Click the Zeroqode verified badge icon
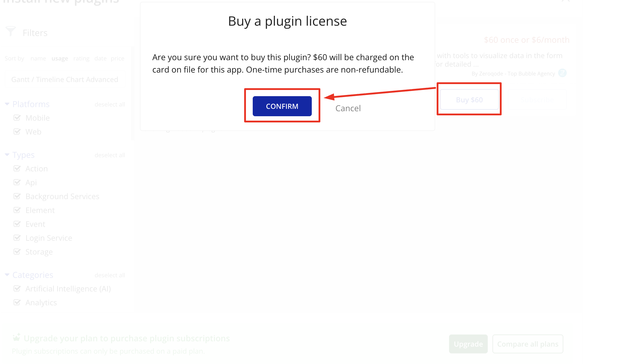This screenshot has height=364, width=620. [562, 73]
